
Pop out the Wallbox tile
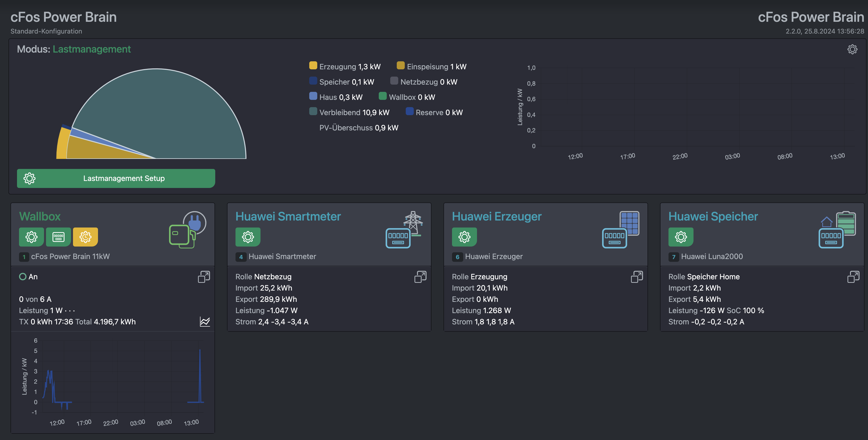[204, 277]
